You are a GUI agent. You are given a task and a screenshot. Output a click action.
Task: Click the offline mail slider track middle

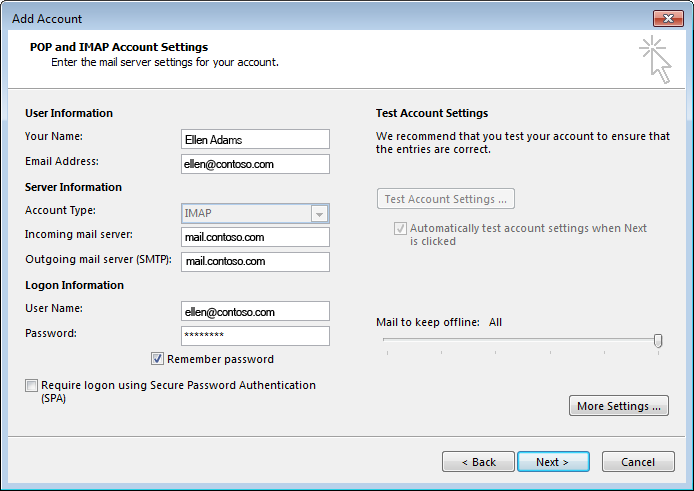(522, 340)
